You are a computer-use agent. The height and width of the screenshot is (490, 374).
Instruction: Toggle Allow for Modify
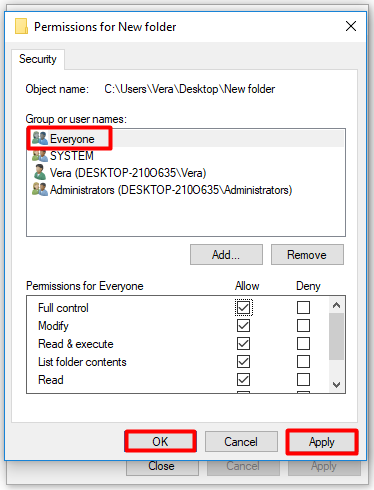coord(243,325)
